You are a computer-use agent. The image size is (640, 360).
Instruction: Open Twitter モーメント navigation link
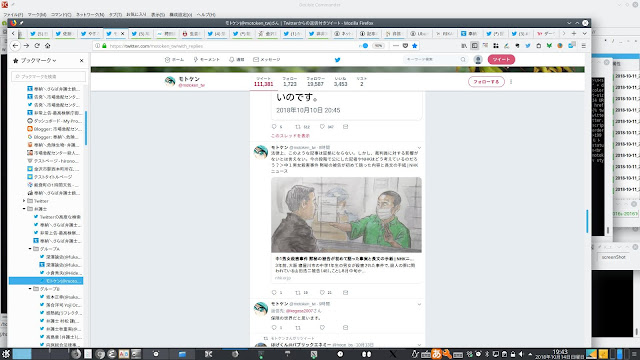[207, 60]
